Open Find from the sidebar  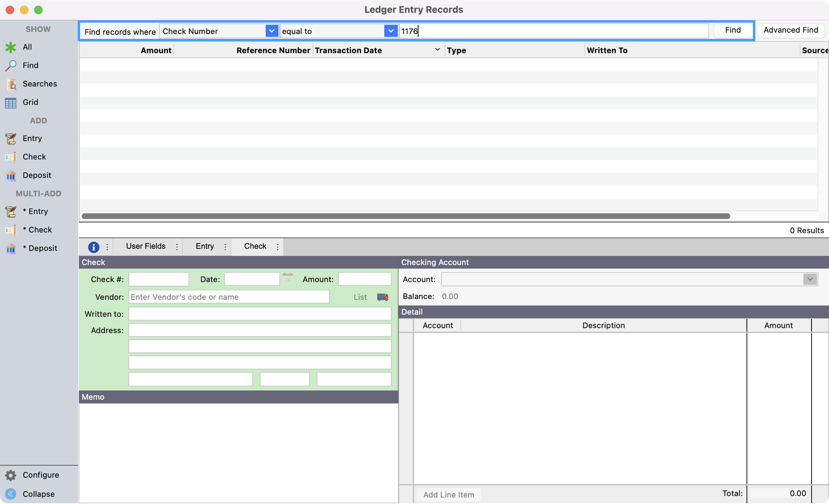pos(11,65)
